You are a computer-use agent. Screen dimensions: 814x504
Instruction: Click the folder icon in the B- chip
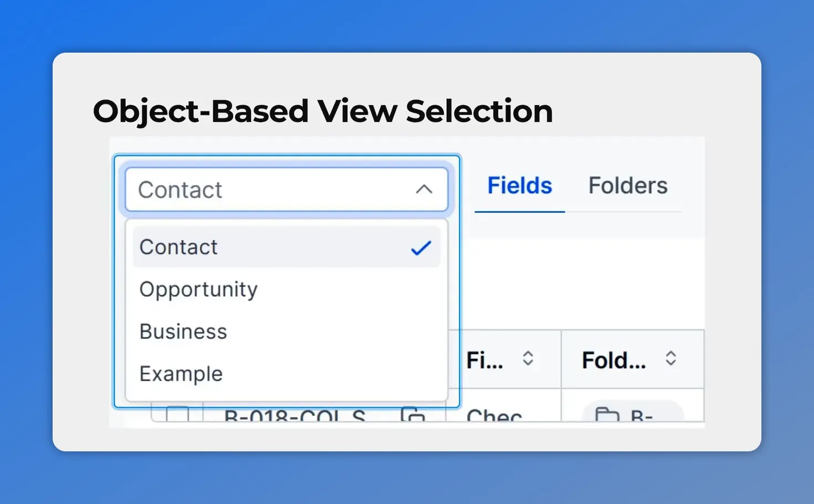[x=607, y=415]
